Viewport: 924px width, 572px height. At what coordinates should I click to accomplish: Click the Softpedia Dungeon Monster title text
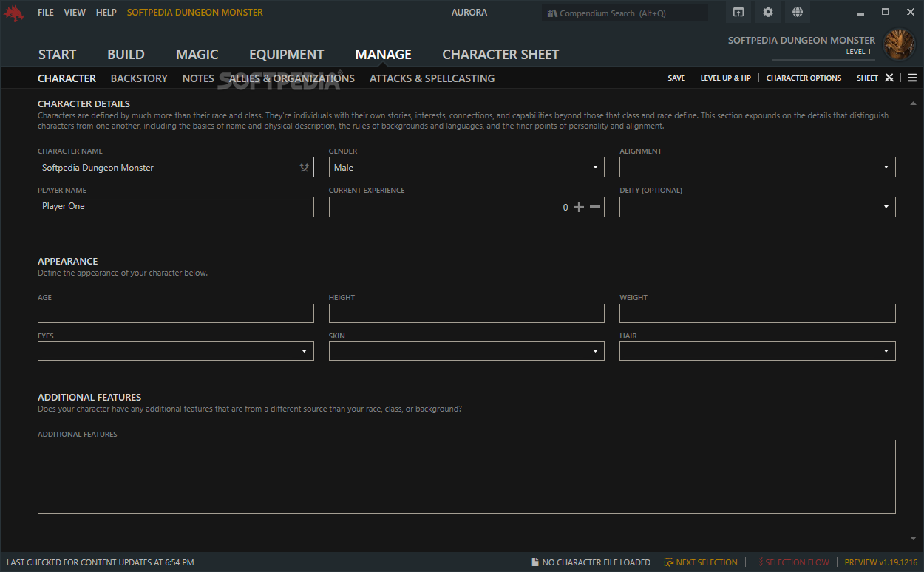coord(195,13)
